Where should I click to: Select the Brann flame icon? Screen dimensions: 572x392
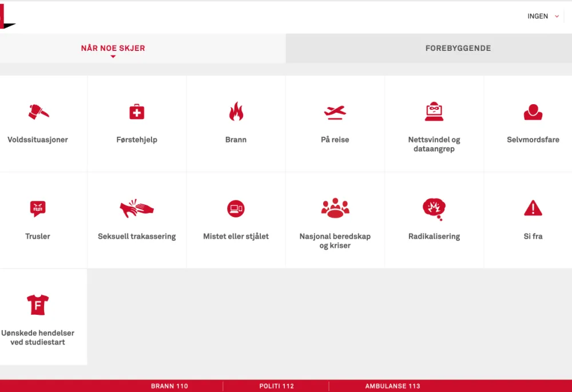236,112
